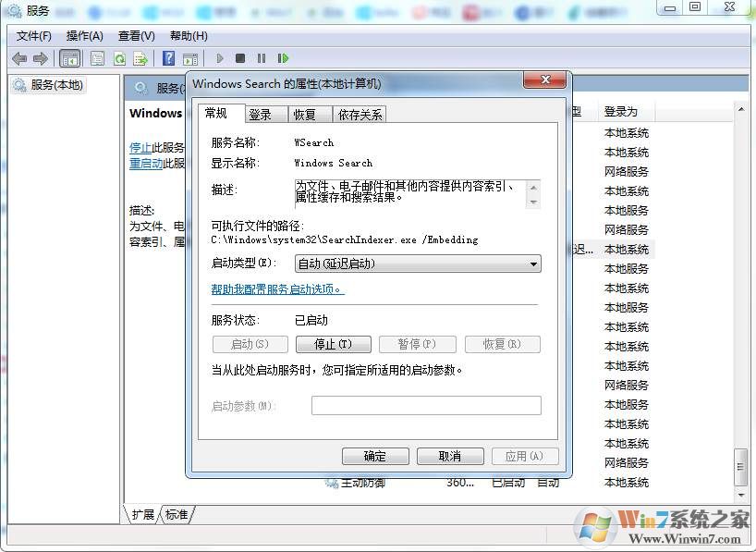Click the Pause Service toolbar icon
The width and height of the screenshot is (756, 552).
tap(262, 58)
